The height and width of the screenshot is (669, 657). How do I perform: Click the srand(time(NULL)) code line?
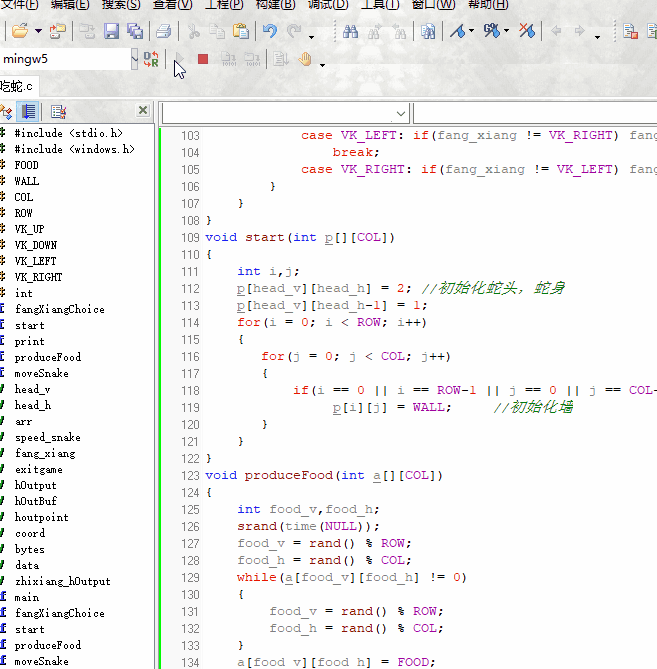(x=308, y=526)
